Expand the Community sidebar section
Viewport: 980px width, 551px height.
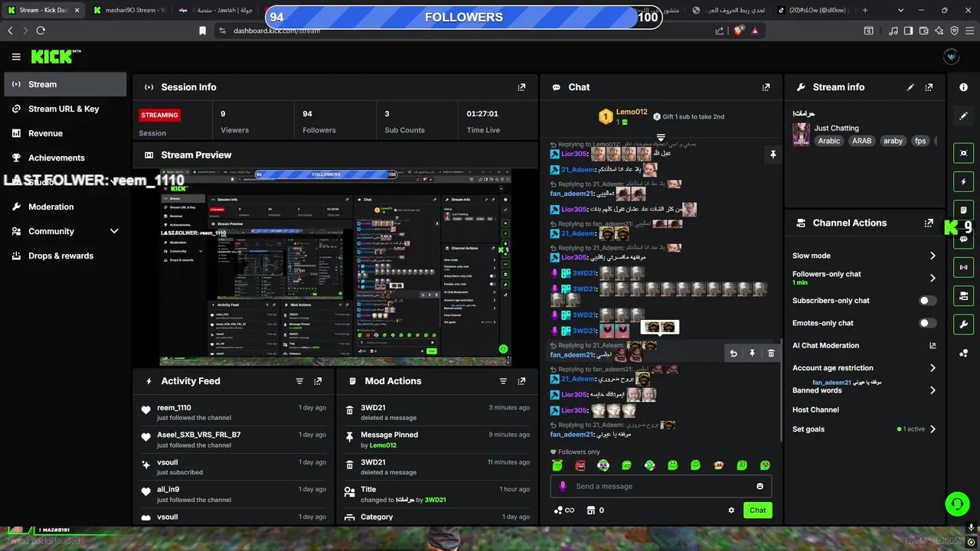coord(114,231)
